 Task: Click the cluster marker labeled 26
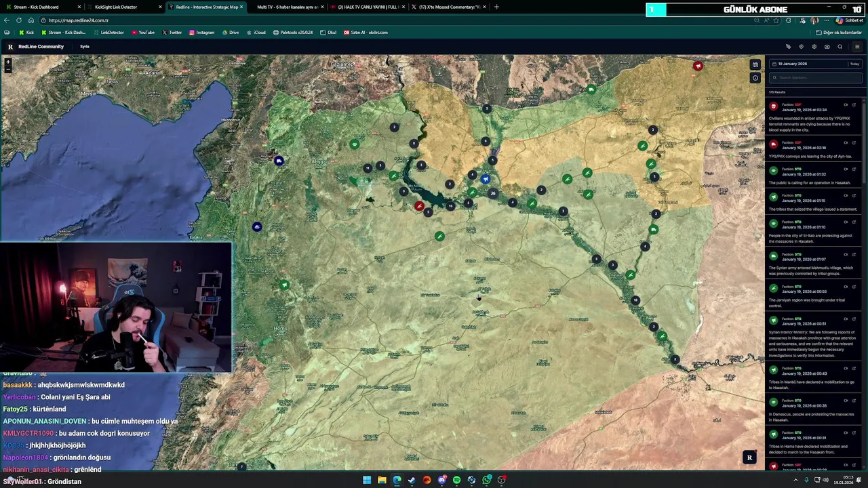tap(493, 194)
